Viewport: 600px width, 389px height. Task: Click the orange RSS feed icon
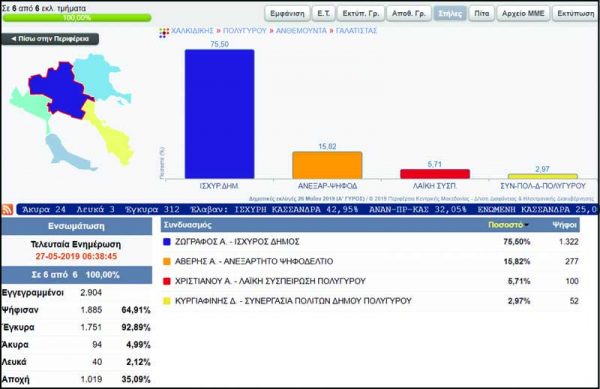[x=7, y=210]
